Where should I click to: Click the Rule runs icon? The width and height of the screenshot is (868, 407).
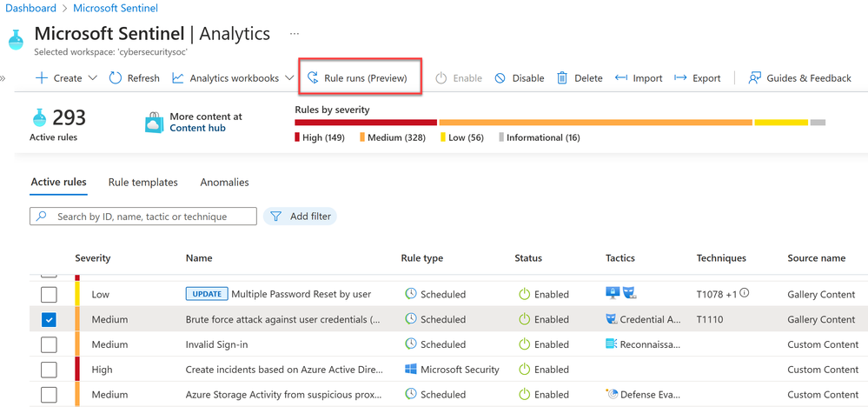point(314,78)
